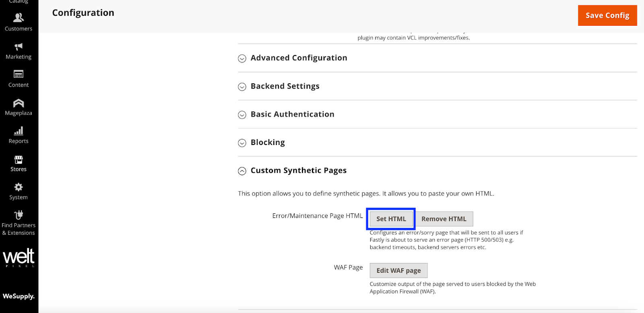Open the Stores storefront icon
This screenshot has width=644, height=313.
coord(19,160)
